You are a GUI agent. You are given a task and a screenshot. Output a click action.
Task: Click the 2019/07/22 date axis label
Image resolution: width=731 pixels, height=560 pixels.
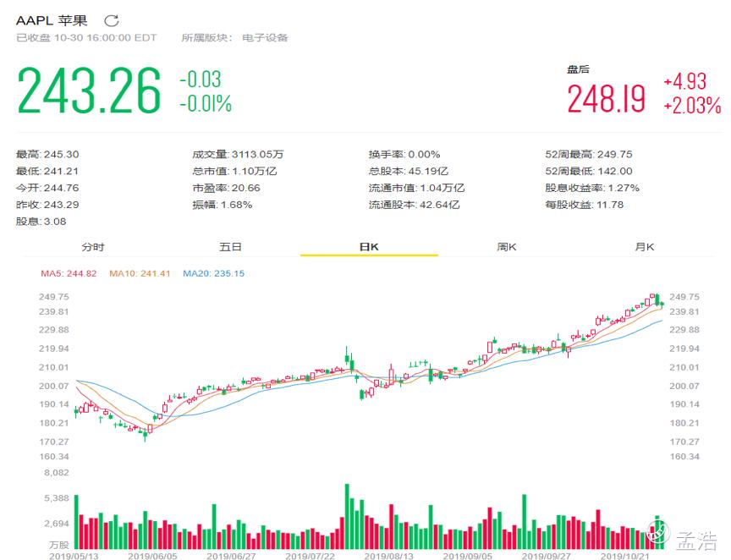(310, 556)
